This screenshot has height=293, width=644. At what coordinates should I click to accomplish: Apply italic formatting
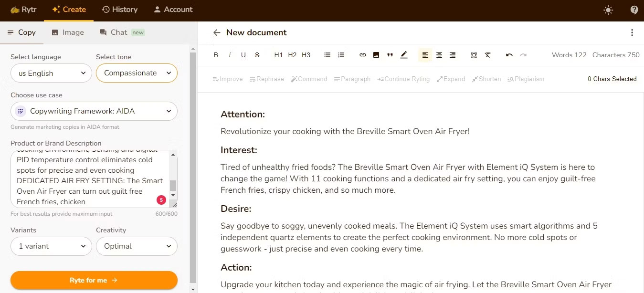click(230, 55)
